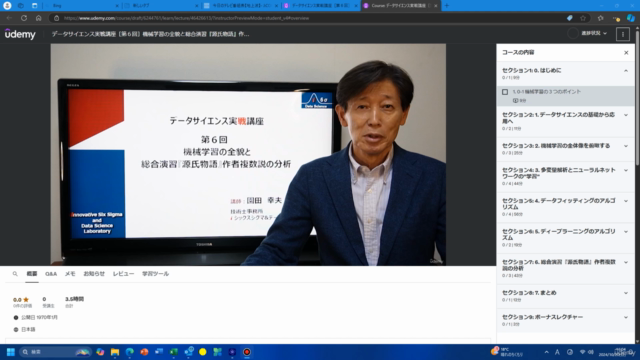View site information lock icon in address bar
Viewport: 640px width, 360px height.
click(57, 18)
